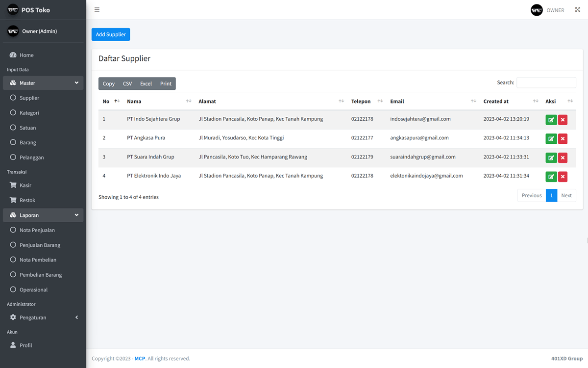
Task: Collapse the Master section chevron
Action: point(76,82)
